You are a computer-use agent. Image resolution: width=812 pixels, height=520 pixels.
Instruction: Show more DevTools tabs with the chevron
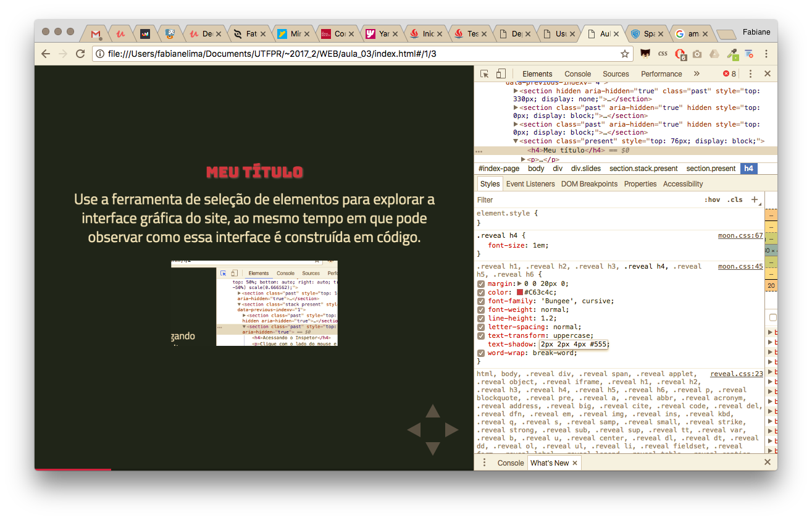pyautogui.click(x=697, y=73)
